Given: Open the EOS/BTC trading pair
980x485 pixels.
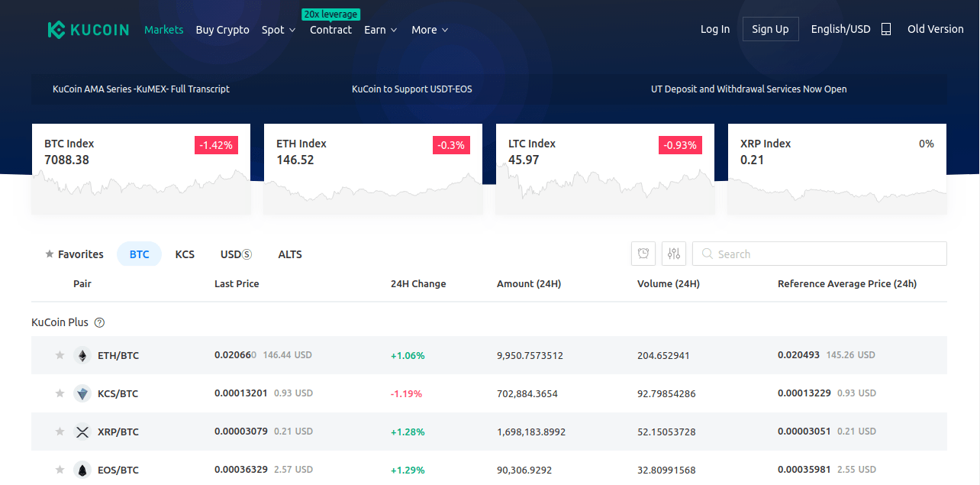Looking at the screenshot, I should click(118, 470).
